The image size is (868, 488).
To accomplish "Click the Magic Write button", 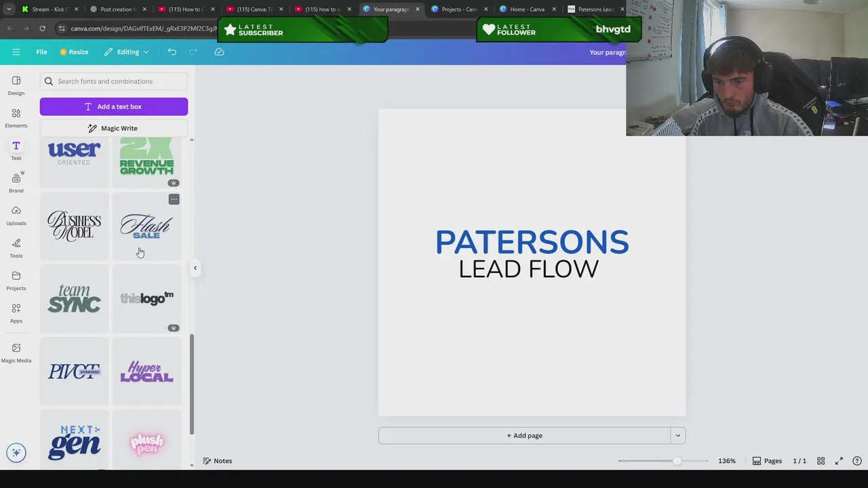I will coord(114,128).
